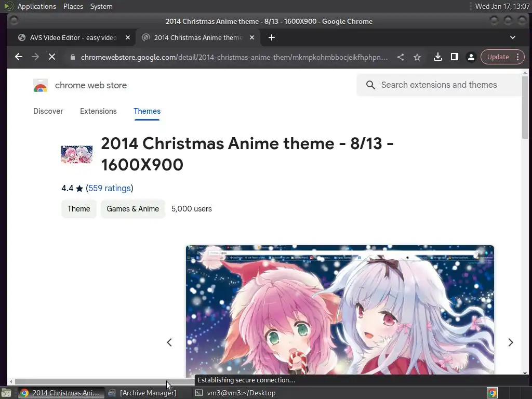The height and width of the screenshot is (399, 532).
Task: Open the 559 ratings link
Action: coord(110,188)
